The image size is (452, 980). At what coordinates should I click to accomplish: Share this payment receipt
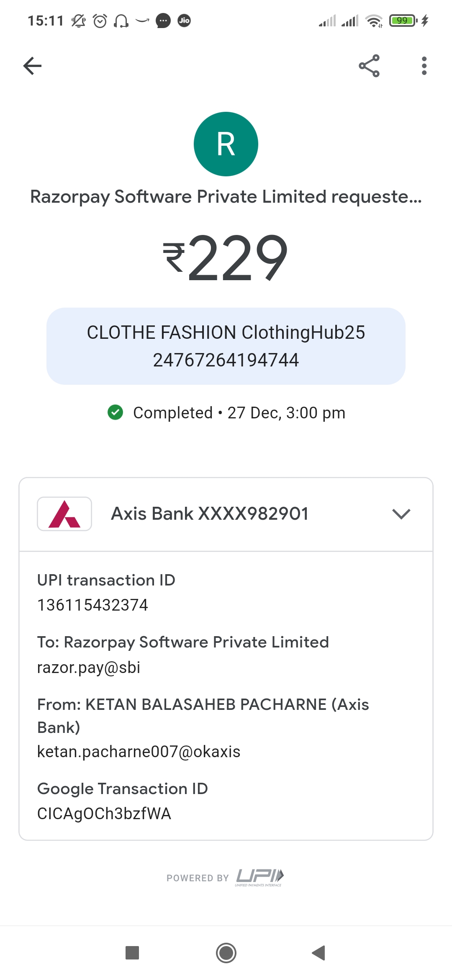pyautogui.click(x=369, y=66)
